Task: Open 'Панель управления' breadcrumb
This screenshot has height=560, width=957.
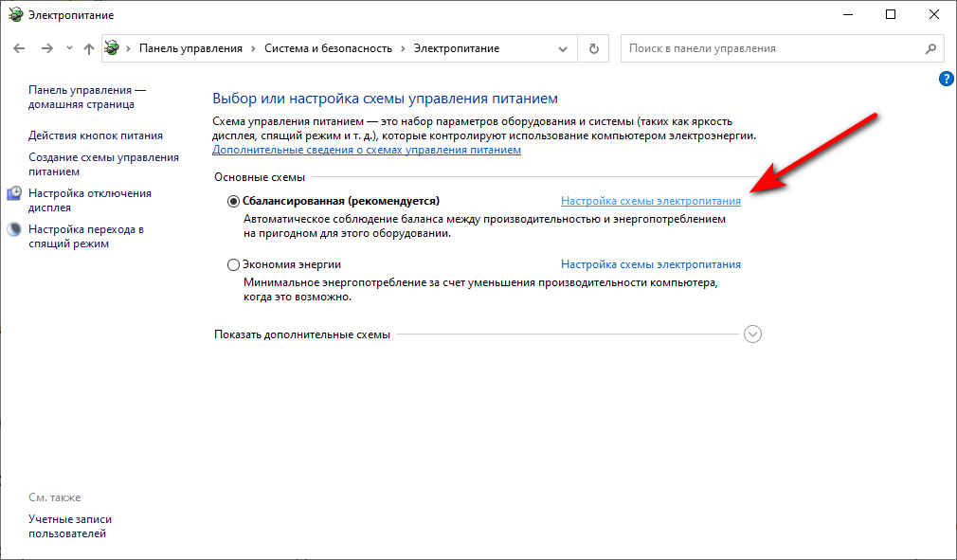Action: (190, 48)
